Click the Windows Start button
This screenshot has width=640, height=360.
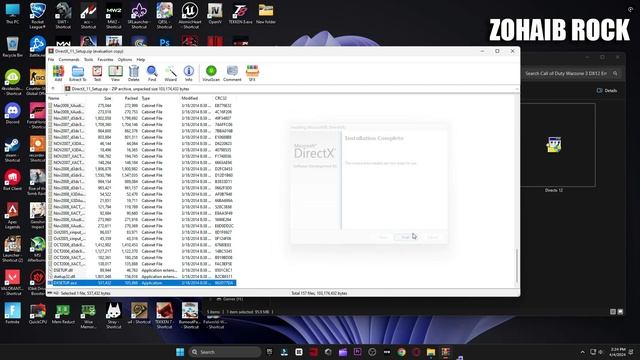pyautogui.click(x=180, y=352)
